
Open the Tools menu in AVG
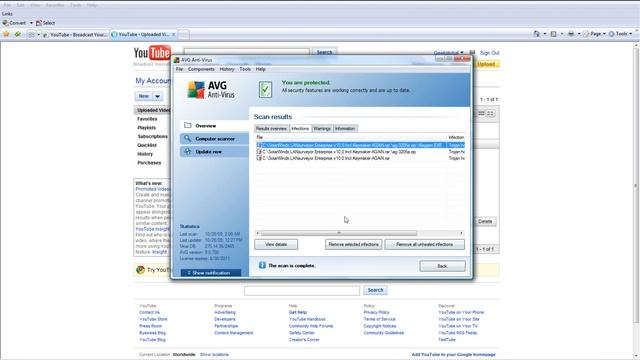pos(245,69)
